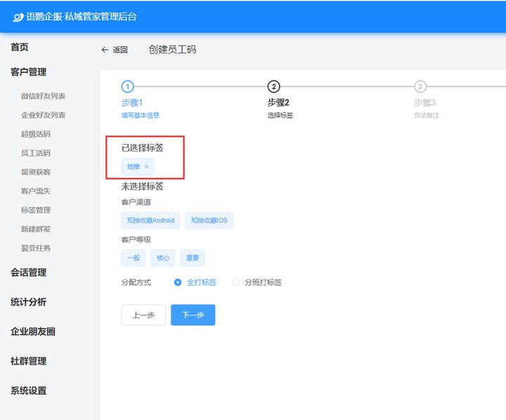The height and width of the screenshot is (420, 506).
Task: Click the back arrow 返回
Action: click(115, 50)
